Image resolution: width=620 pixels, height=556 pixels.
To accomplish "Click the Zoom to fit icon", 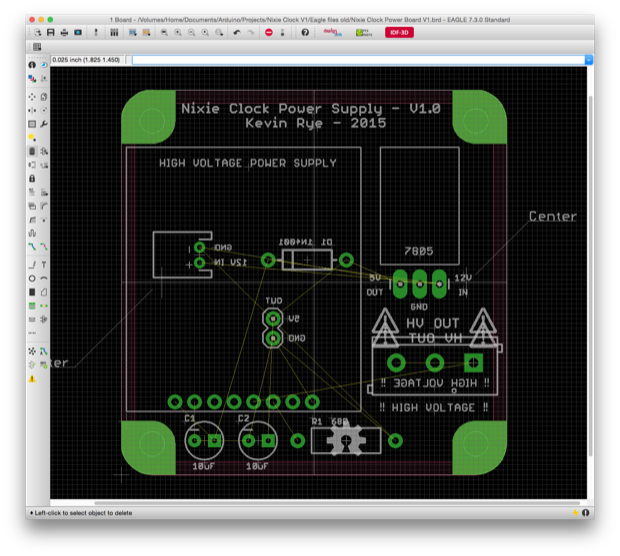I will point(164,32).
